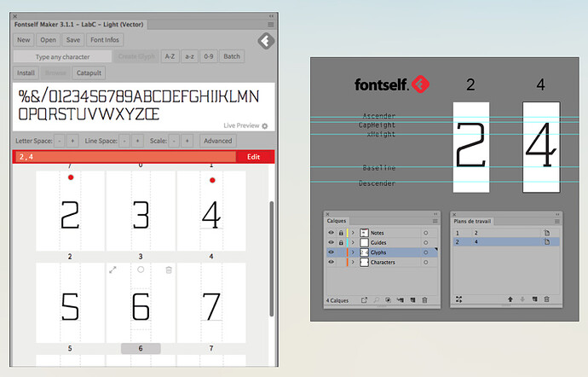Click make clipping mask icon in Calques

(388, 299)
